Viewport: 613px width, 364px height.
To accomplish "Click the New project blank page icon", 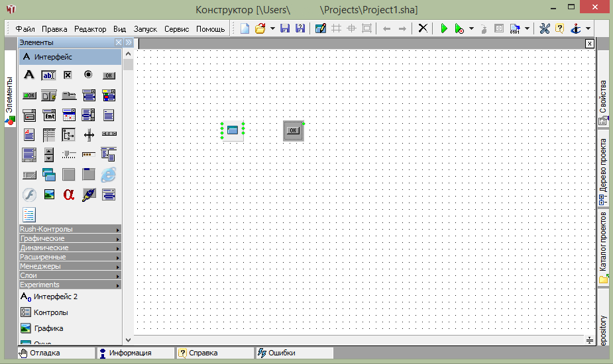I will point(245,28).
